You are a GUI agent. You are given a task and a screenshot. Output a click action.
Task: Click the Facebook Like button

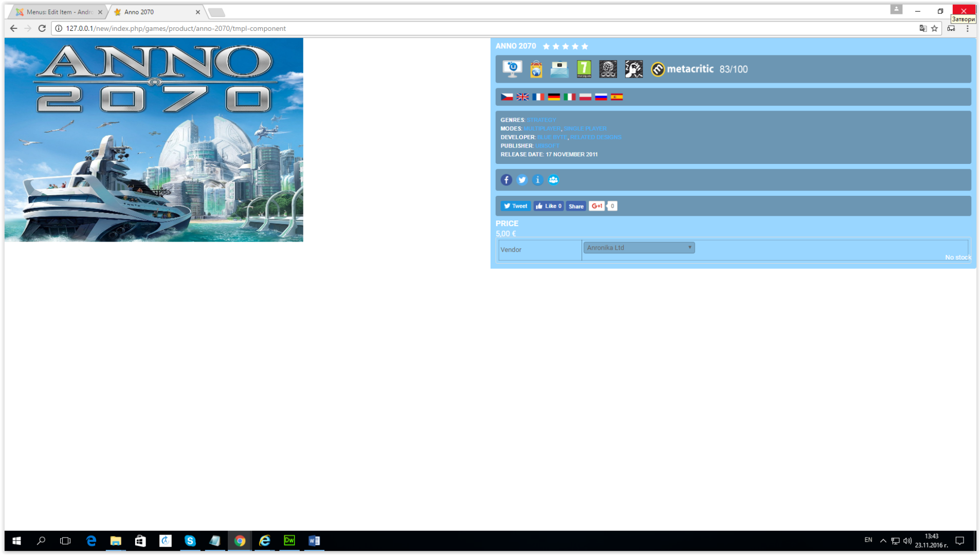548,206
